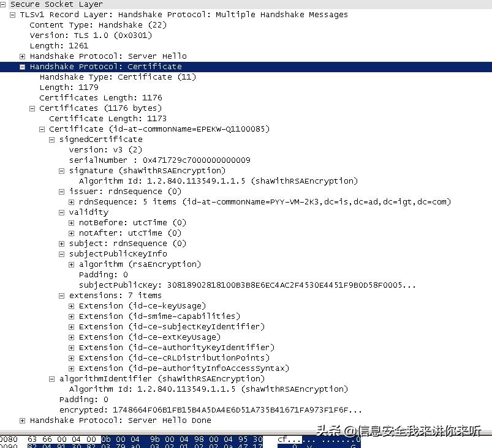Select the Length: 1261 row
The width and height of the screenshot is (492, 448).
[x=59, y=46]
